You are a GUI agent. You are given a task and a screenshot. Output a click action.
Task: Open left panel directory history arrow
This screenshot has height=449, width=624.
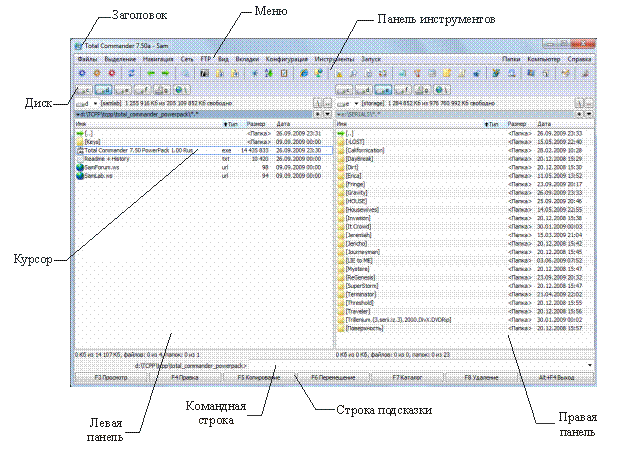[x=328, y=114]
